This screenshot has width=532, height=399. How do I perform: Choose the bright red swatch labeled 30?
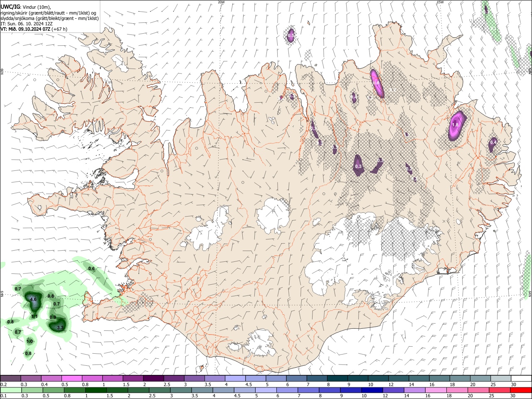[x=521, y=390]
